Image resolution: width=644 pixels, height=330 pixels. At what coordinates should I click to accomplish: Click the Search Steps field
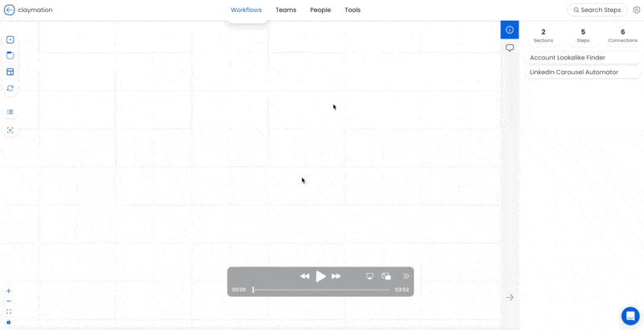597,10
